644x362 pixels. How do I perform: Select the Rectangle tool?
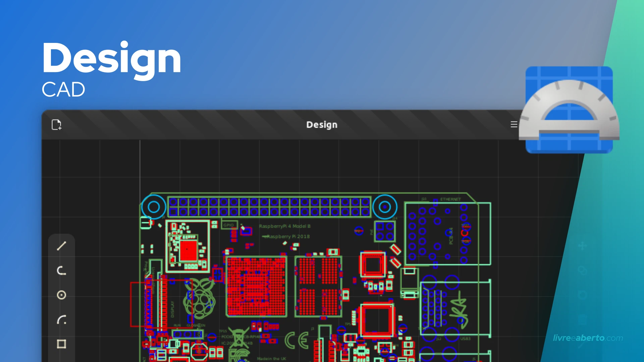(x=61, y=345)
